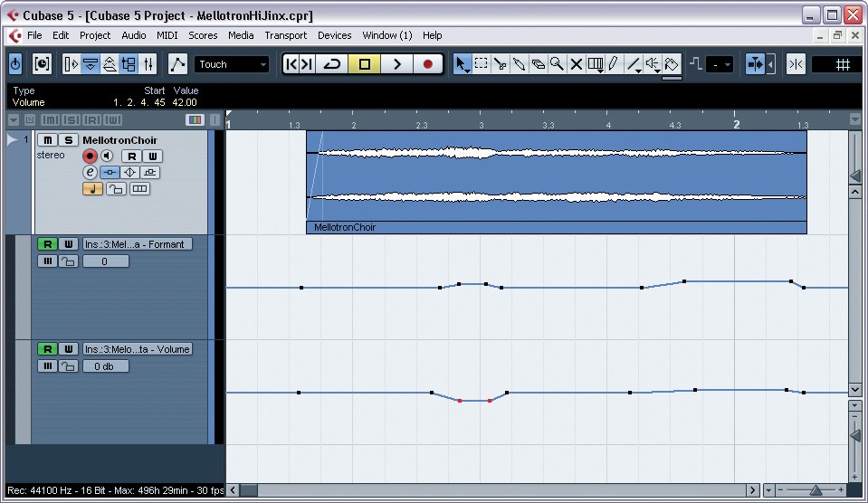Enable Write automation on MellotronChoir track
Image resolution: width=868 pixels, height=503 pixels.
pyautogui.click(x=153, y=156)
